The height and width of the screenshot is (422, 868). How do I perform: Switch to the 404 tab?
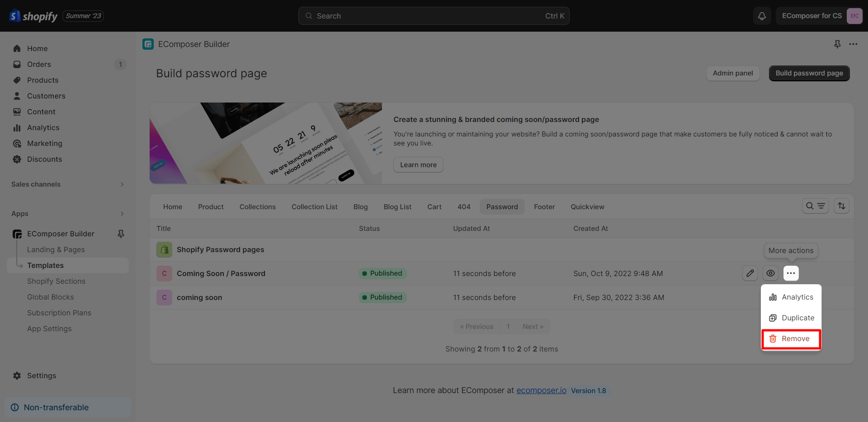coord(464,207)
